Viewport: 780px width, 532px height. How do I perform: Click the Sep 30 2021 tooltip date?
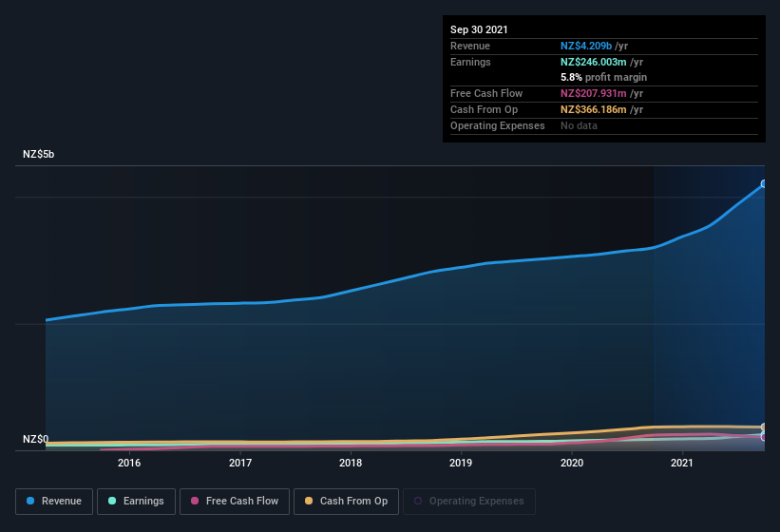click(479, 29)
